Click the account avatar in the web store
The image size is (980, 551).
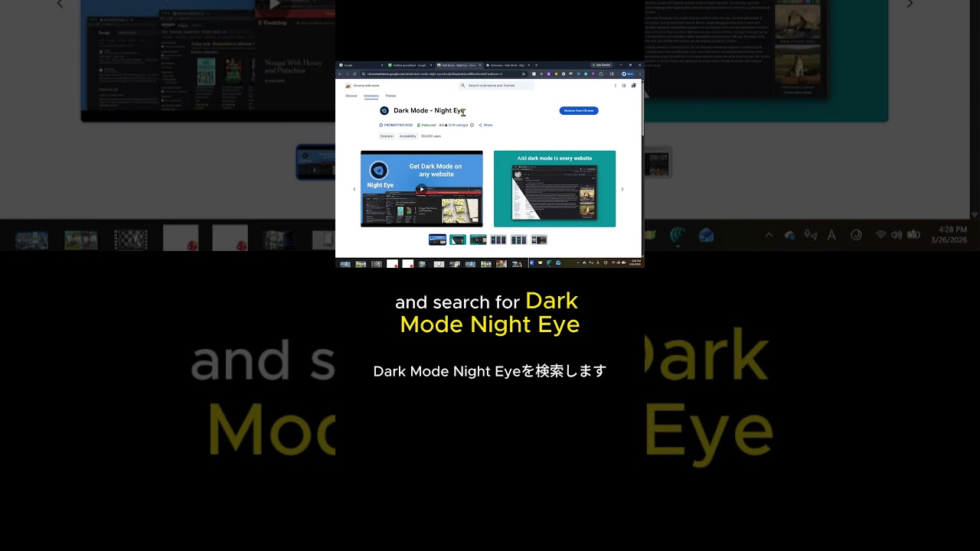[x=634, y=86]
